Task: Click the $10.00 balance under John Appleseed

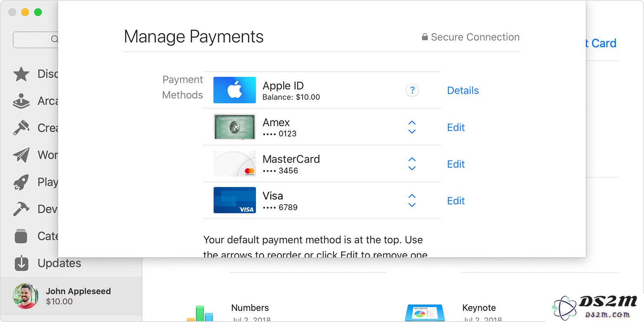Action: tap(59, 301)
